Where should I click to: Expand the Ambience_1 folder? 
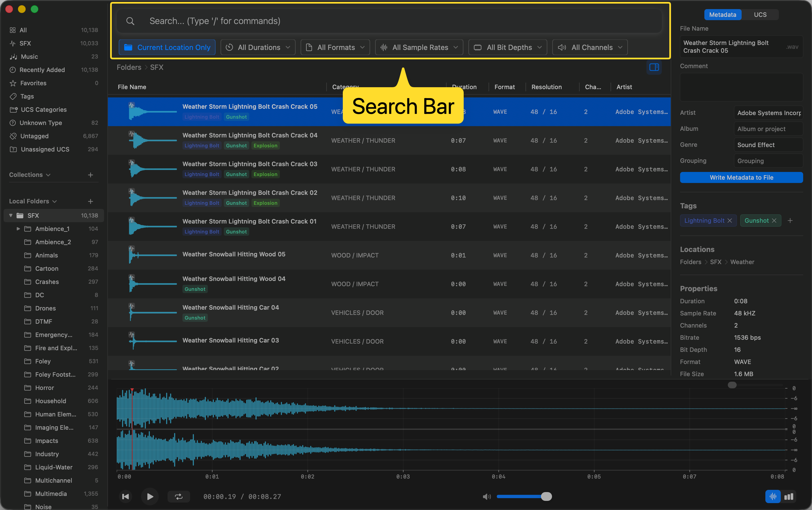coord(18,229)
